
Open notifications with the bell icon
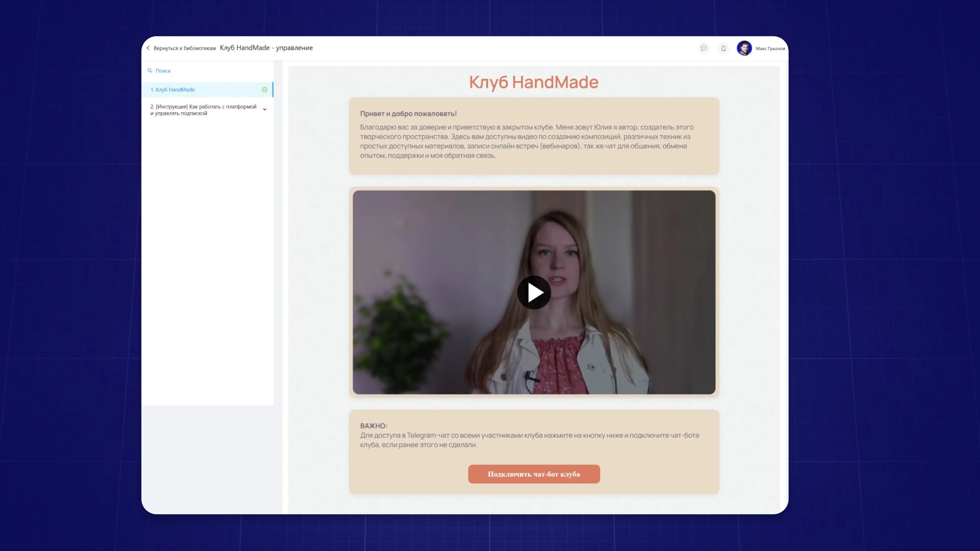[x=723, y=48]
